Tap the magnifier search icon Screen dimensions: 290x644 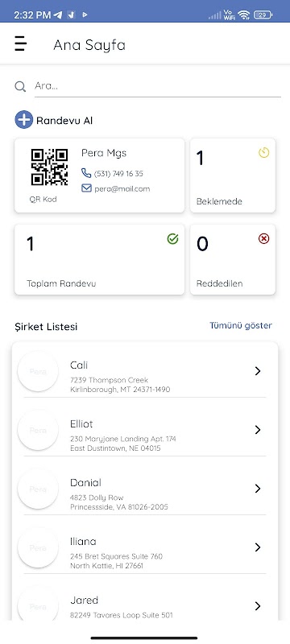tap(20, 86)
